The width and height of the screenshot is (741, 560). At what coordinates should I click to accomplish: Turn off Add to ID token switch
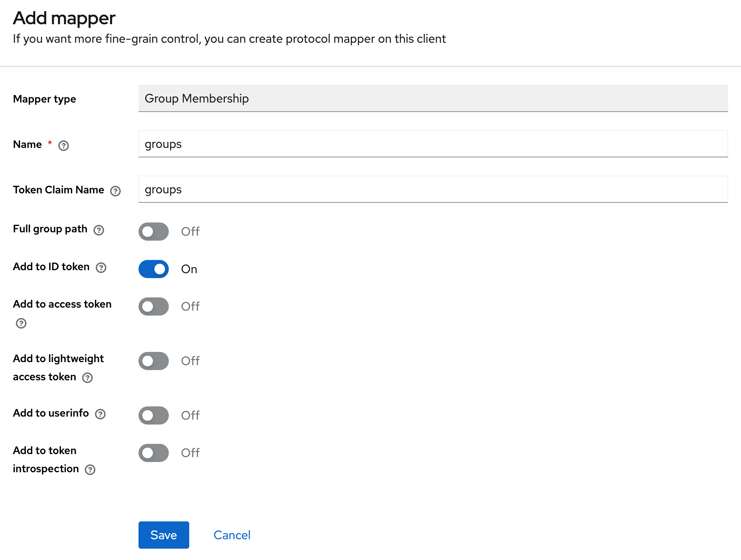(154, 269)
